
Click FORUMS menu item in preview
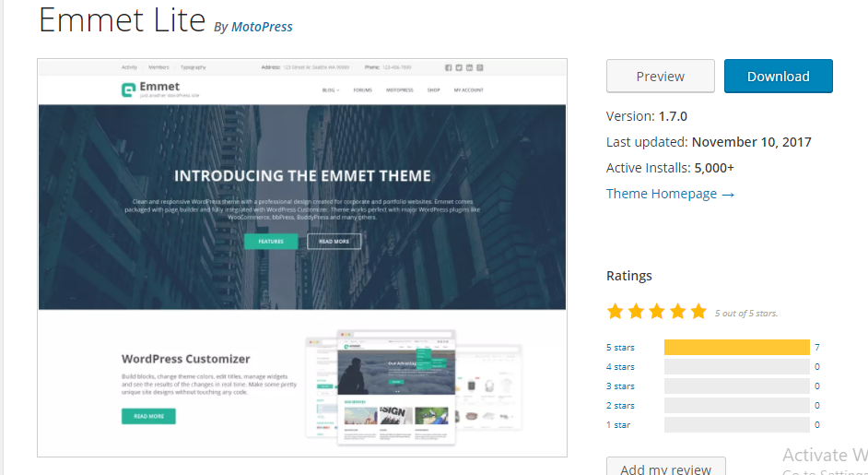click(363, 89)
